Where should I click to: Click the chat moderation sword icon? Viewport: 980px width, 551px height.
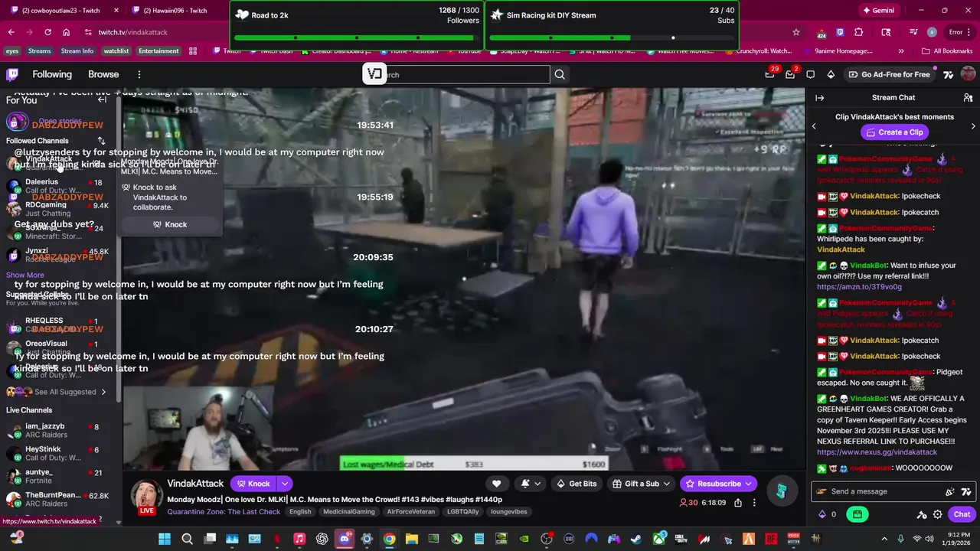(922, 514)
